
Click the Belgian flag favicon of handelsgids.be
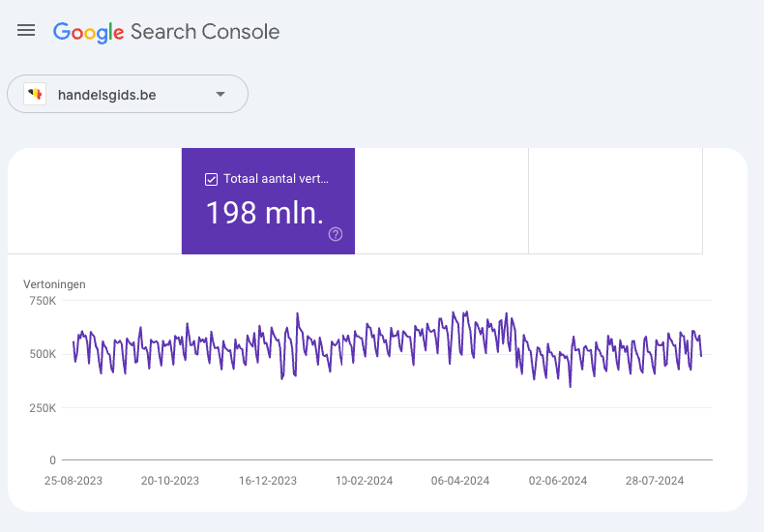[36, 95]
